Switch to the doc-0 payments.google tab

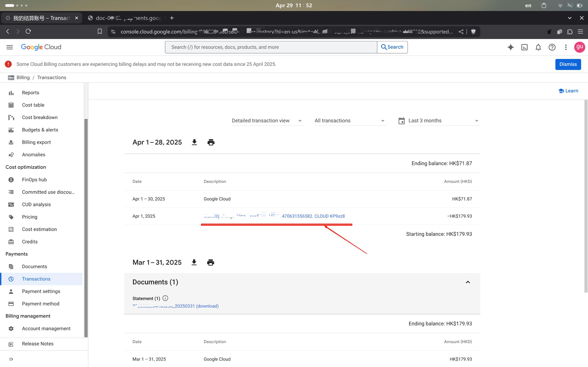(125, 18)
